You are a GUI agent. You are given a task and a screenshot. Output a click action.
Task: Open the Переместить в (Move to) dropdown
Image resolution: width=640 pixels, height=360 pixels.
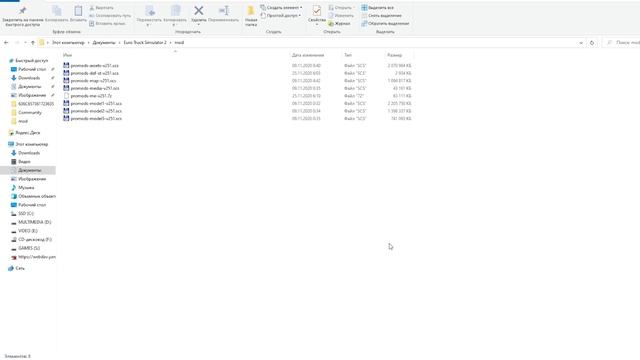149,16
